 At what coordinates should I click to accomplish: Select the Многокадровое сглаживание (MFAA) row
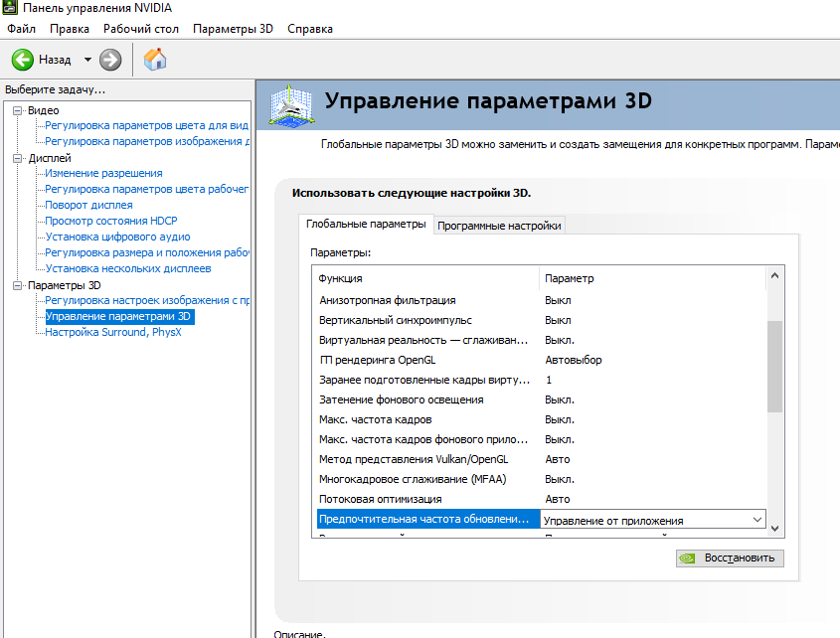[541, 479]
